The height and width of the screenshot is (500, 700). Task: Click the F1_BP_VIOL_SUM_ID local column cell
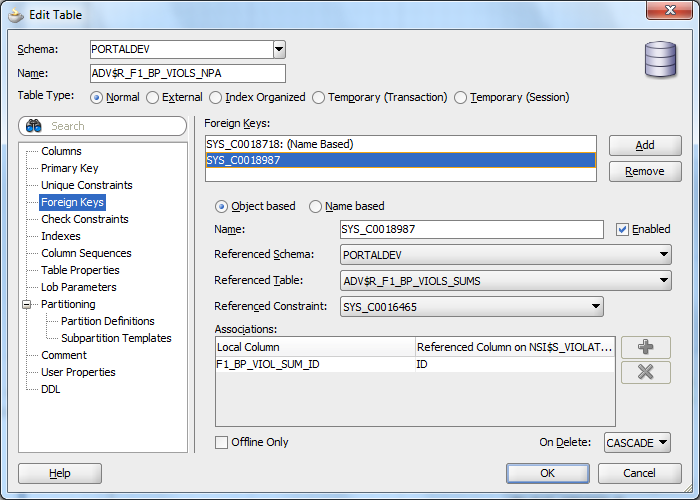point(315,364)
